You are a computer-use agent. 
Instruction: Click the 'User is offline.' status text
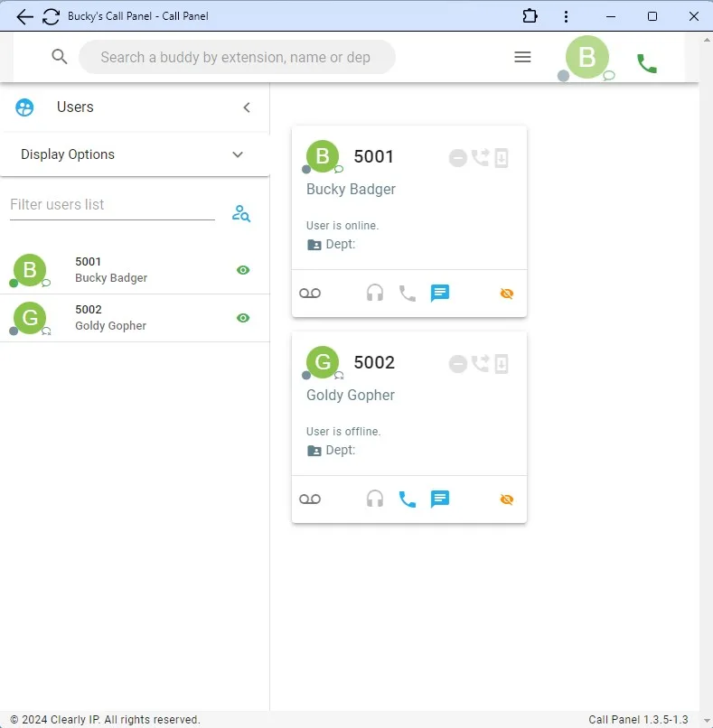343,432
